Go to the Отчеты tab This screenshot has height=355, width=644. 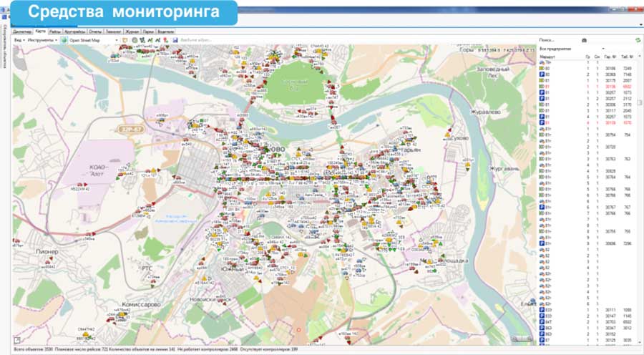(94, 32)
